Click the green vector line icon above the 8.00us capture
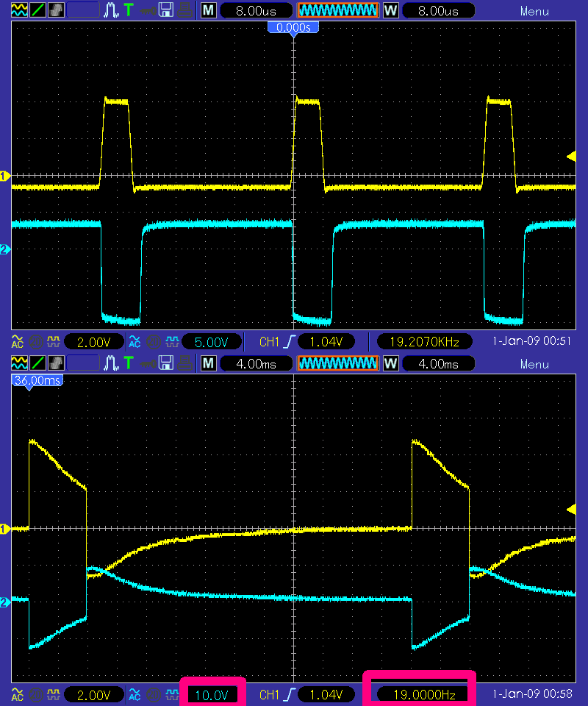This screenshot has width=588, height=706. [x=37, y=10]
